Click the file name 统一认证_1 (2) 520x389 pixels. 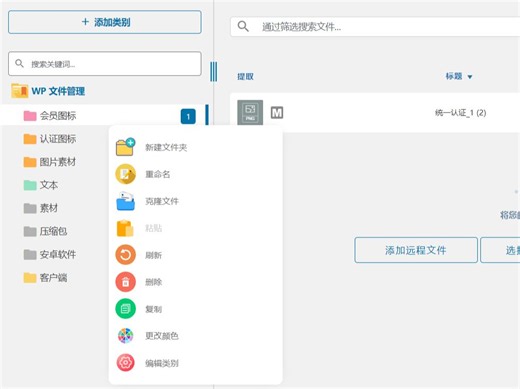pos(460,113)
